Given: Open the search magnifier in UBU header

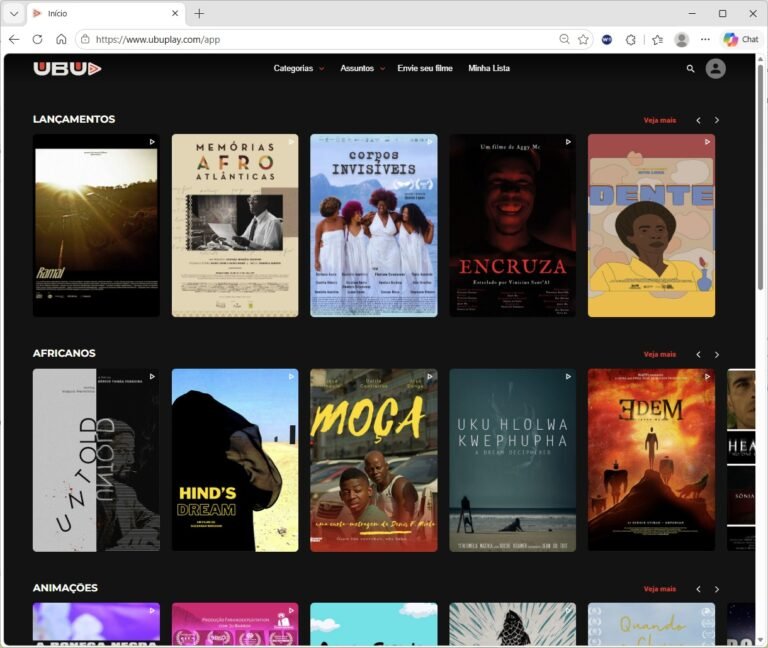Looking at the screenshot, I should tap(690, 69).
